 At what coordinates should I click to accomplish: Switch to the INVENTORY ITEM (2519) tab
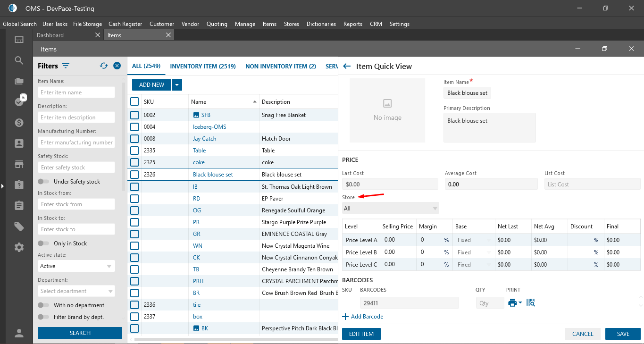pos(203,67)
